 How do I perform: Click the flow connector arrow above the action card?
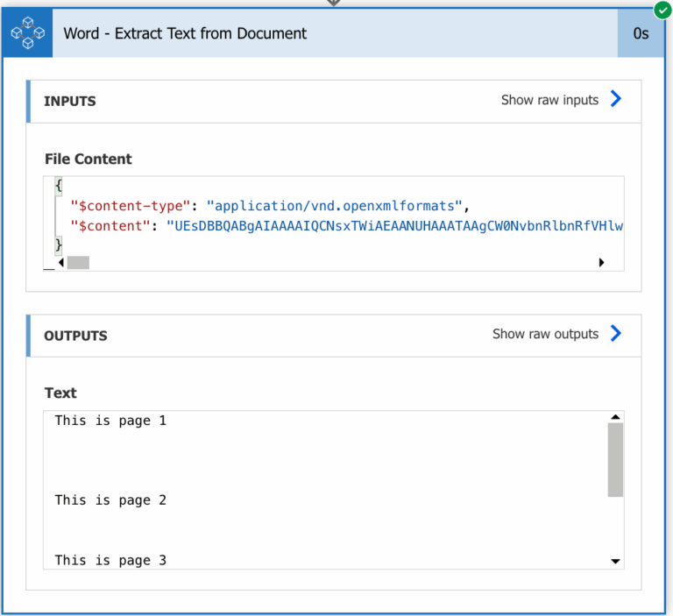pos(333,3)
